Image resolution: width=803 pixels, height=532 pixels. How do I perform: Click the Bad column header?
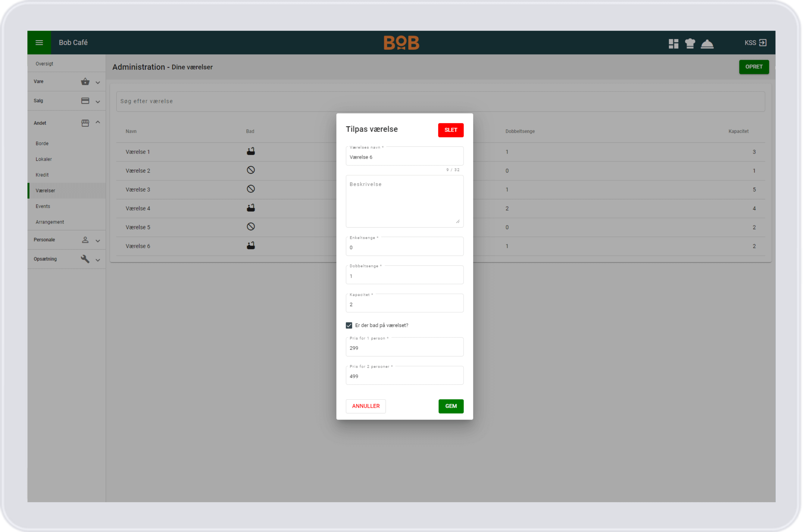tap(250, 131)
